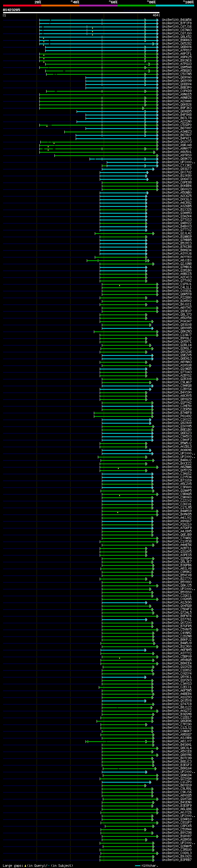
Task: Open hit UniRef100_Q7TUS3
Action: click(x=177, y=220)
